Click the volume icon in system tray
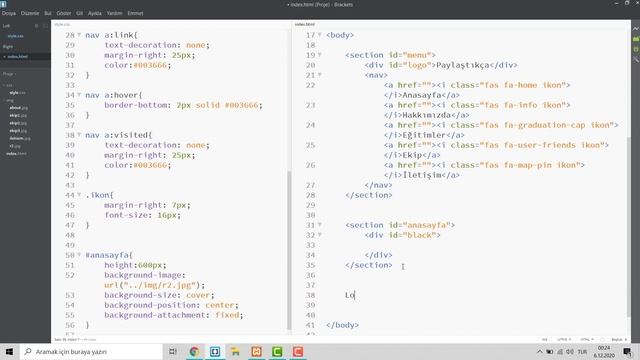 click(x=570, y=351)
